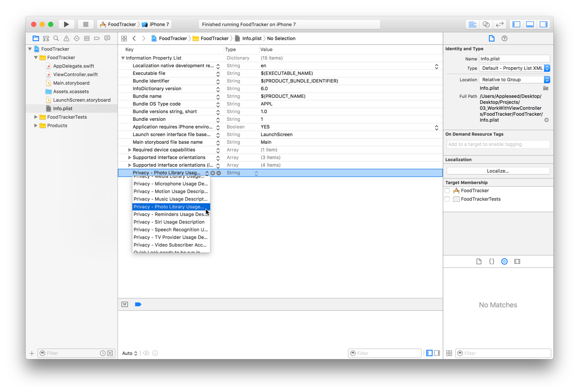Select iPhone 7 run destination

click(x=155, y=24)
